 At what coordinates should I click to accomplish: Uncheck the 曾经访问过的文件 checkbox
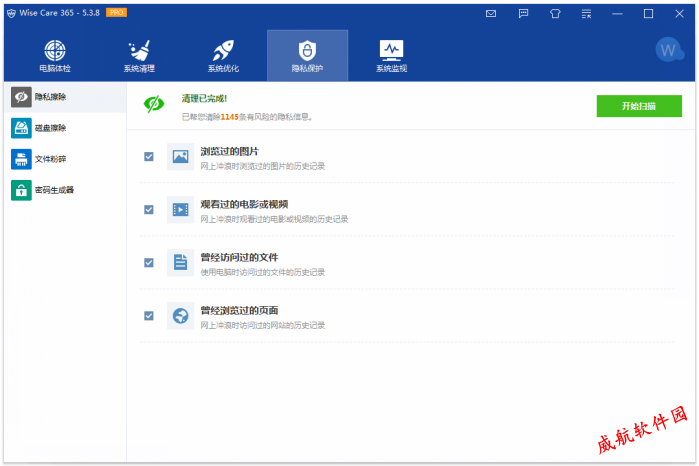coord(148,263)
